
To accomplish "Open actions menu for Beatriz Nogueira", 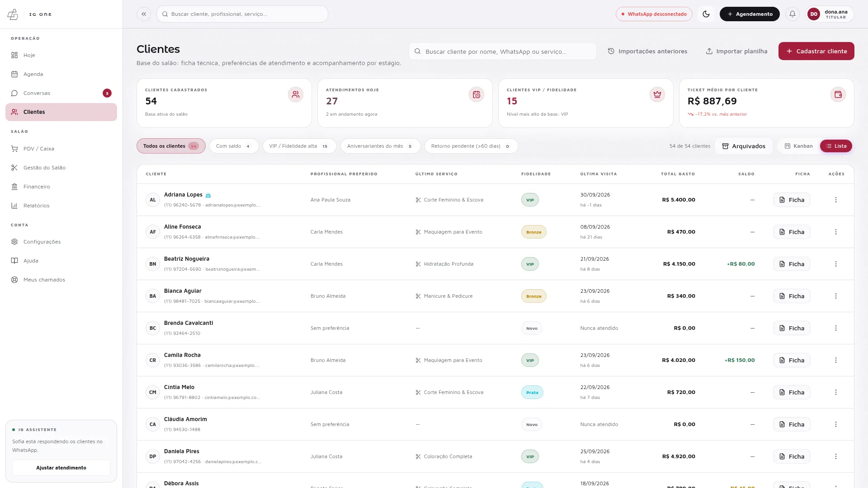I will (x=836, y=264).
